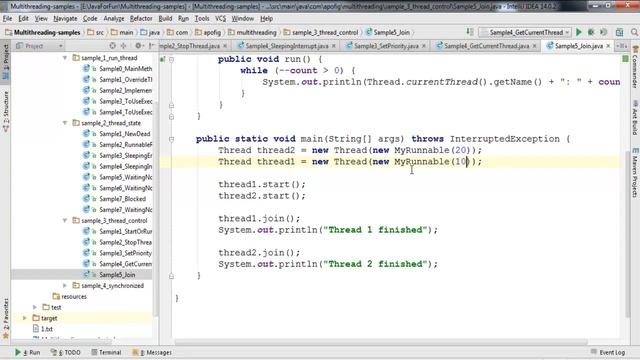The image size is (640, 360).
Task: Fold the main method via gutter marker
Action: (x=171, y=139)
